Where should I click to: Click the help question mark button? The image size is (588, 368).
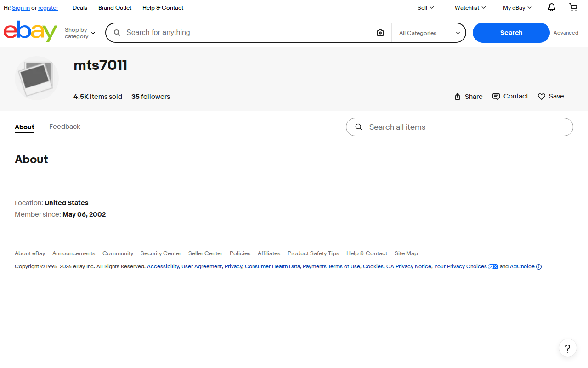click(568, 348)
